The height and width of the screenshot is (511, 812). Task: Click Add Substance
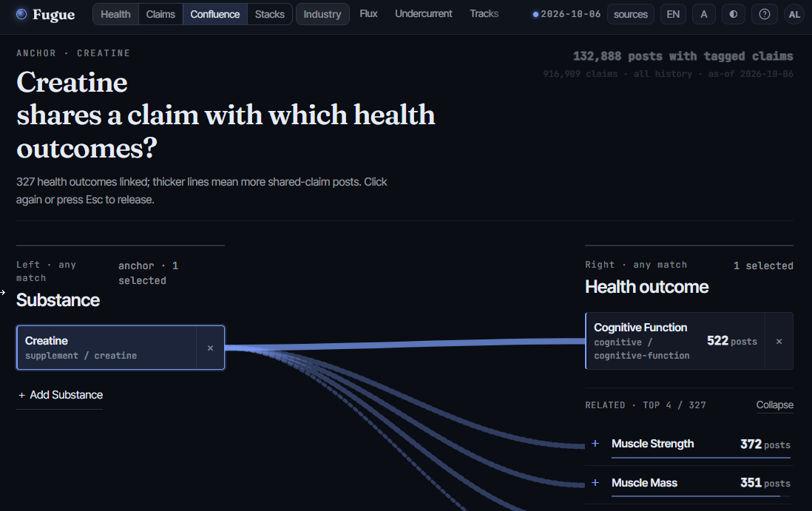point(60,395)
